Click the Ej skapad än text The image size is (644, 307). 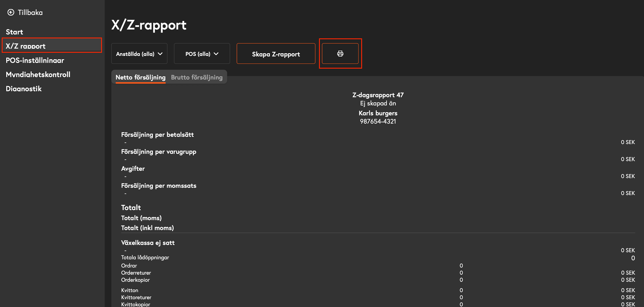[378, 103]
